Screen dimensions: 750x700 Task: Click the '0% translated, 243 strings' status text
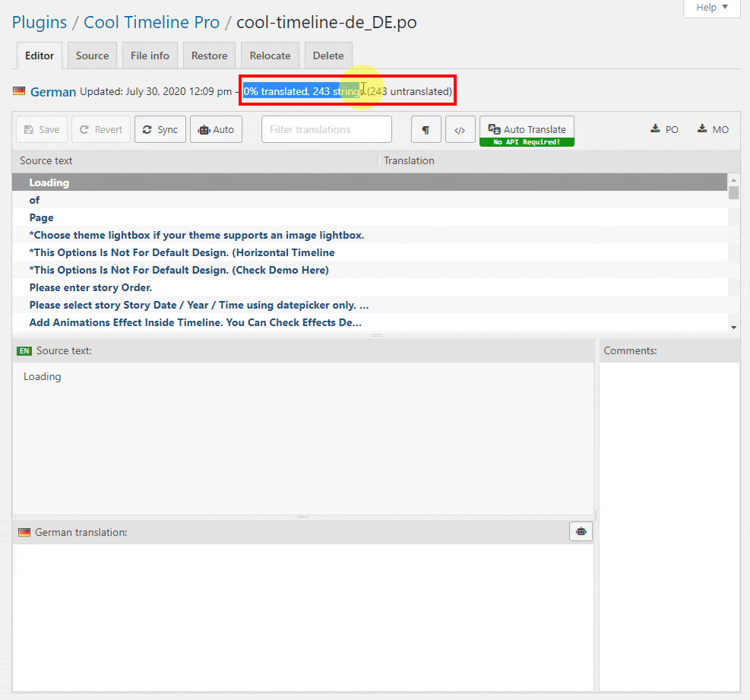point(304,91)
